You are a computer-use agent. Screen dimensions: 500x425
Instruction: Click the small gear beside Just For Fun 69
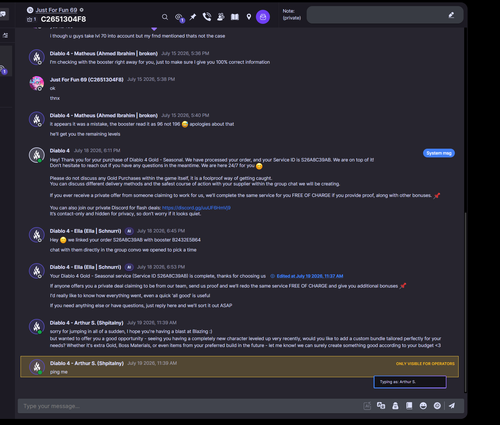pos(82,10)
